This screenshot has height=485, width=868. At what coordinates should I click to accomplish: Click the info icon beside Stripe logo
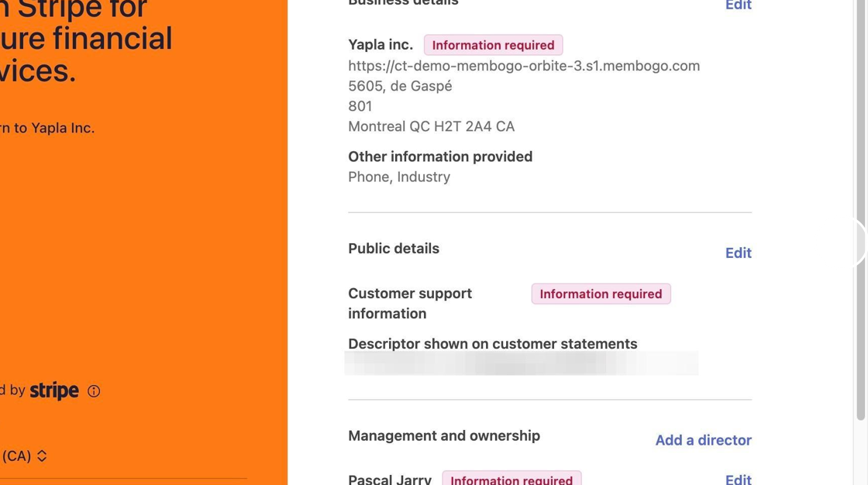(94, 391)
